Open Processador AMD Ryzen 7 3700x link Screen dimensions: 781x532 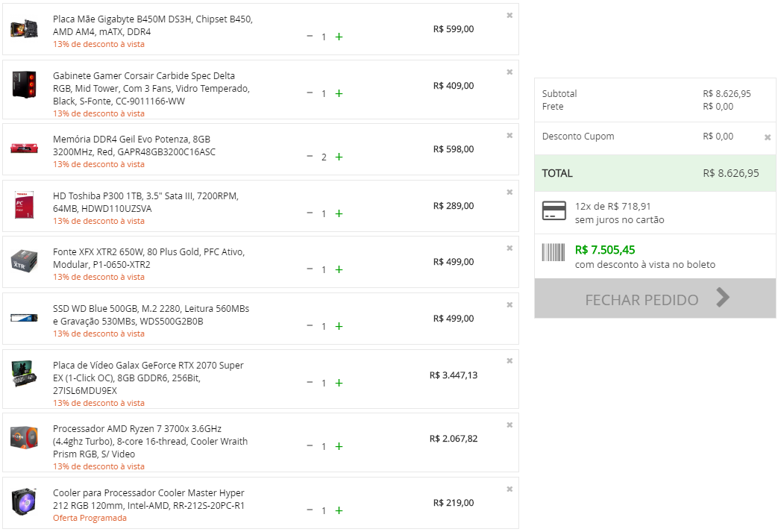click(x=151, y=441)
